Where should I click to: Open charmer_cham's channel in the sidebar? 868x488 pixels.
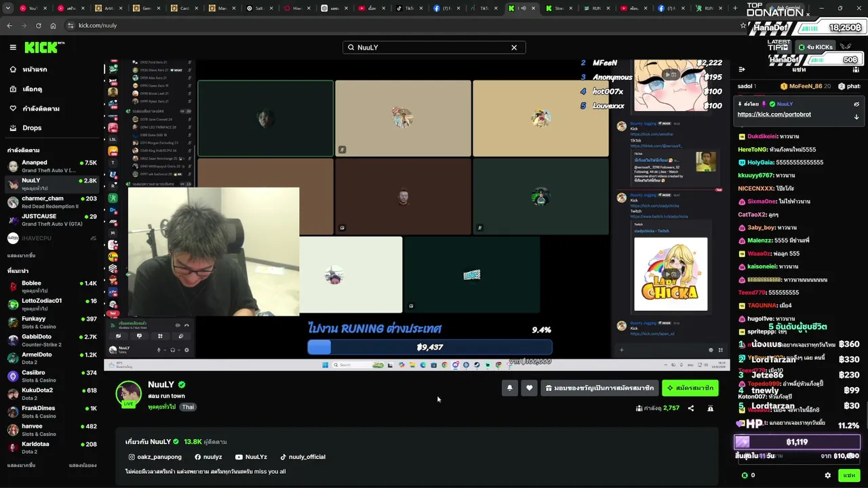click(52, 203)
